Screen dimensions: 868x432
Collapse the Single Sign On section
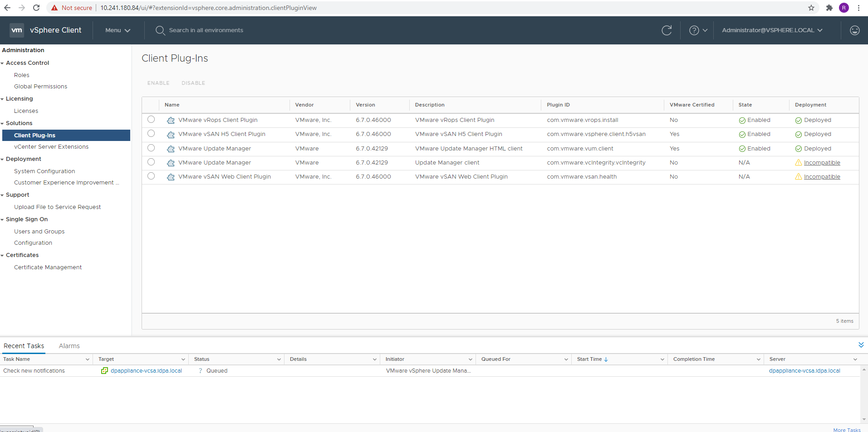click(3, 219)
